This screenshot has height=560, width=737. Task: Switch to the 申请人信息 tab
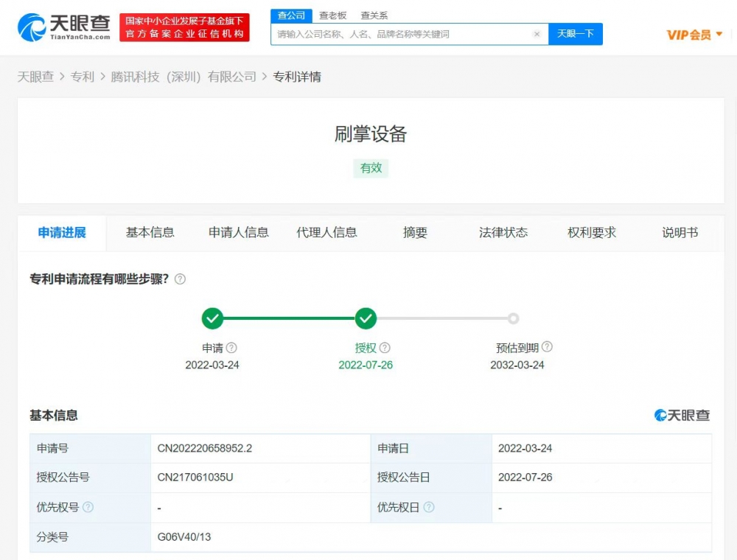tap(238, 233)
